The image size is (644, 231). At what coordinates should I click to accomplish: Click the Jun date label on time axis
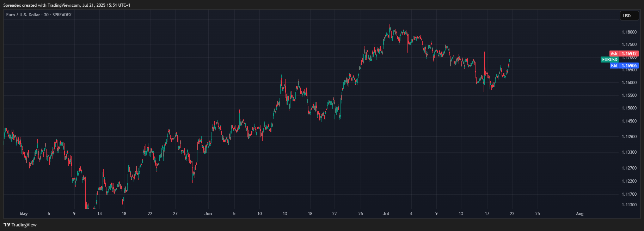pyautogui.click(x=208, y=214)
